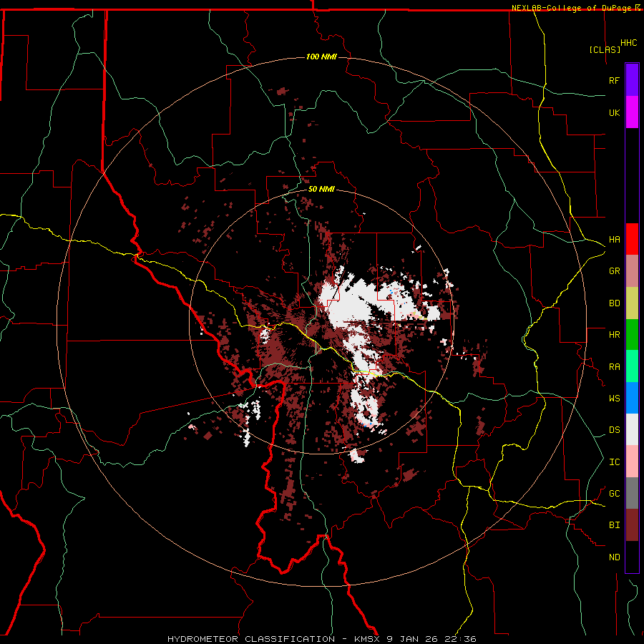This screenshot has height=644, width=644.
Task: Click the DS white color swatch
Action: pyautogui.click(x=632, y=429)
